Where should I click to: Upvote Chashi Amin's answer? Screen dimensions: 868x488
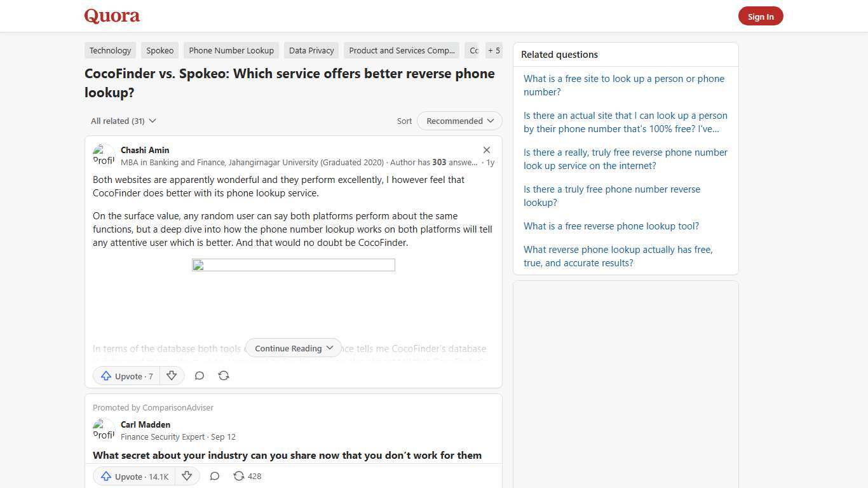[x=126, y=376]
